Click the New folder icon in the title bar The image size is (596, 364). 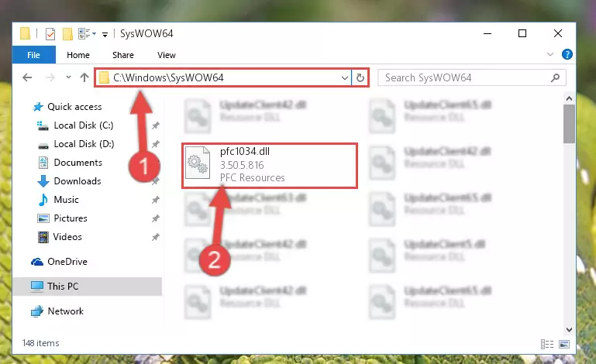tap(67, 34)
